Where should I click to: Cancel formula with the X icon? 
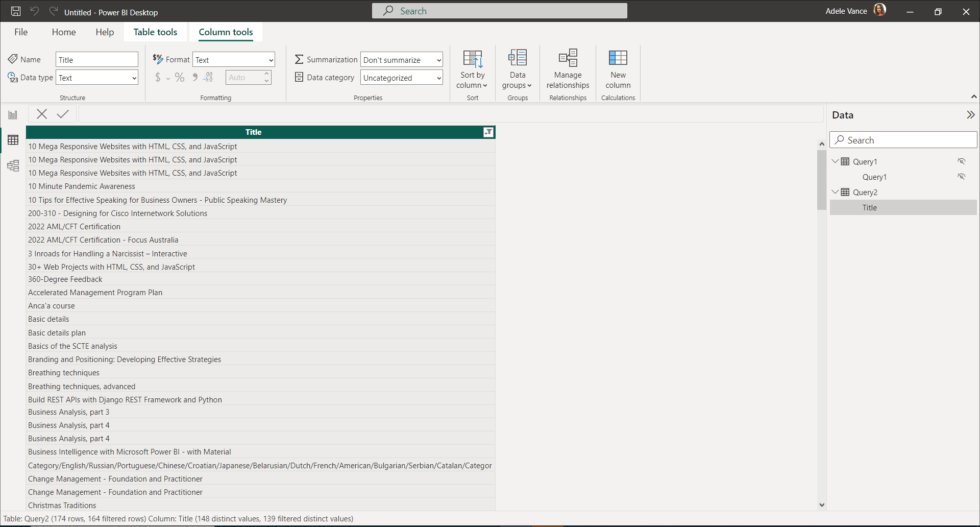42,114
